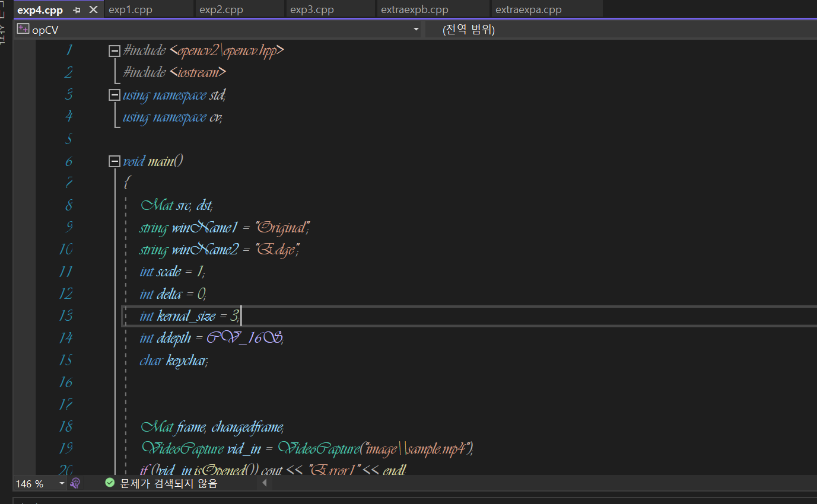
Task: Click the horizontal scrollbar left arrow
Action: tap(265, 483)
